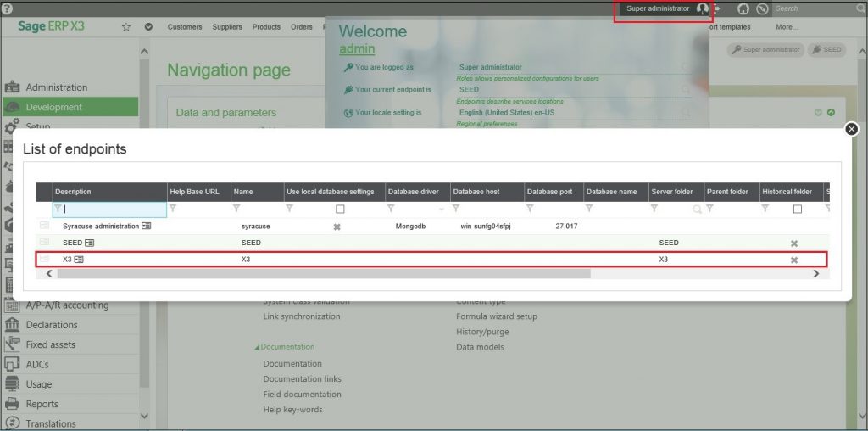The width and height of the screenshot is (868, 431).
Task: Click lookup magnifier in Server folder filter
Action: pyautogui.click(x=697, y=210)
